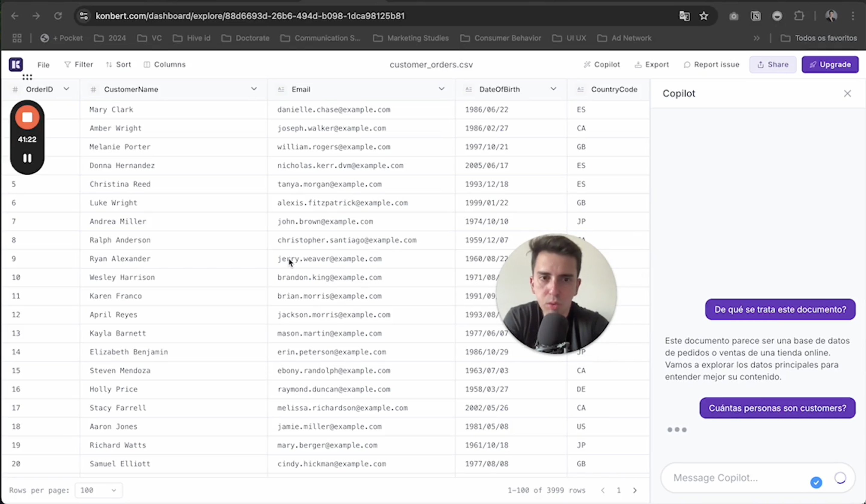Click the Export button

point(652,64)
